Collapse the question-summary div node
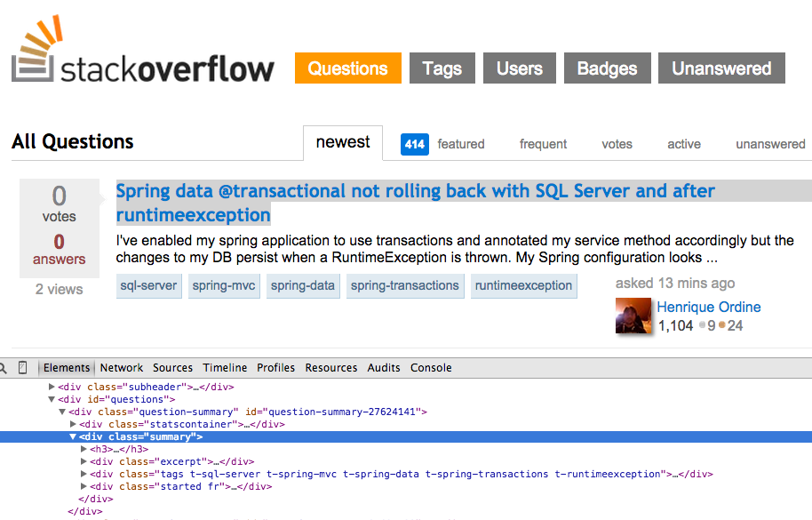The width and height of the screenshot is (812, 520). tap(62, 412)
